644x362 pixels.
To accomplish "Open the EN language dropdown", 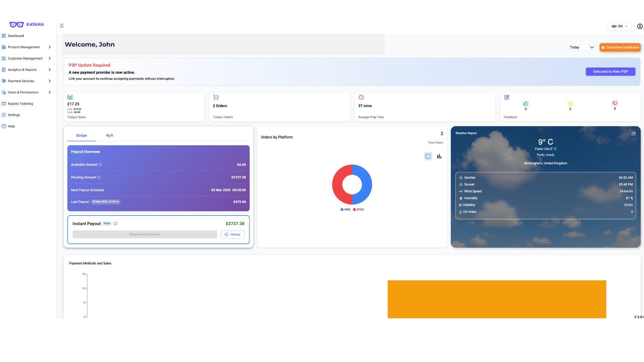I will coord(619,26).
